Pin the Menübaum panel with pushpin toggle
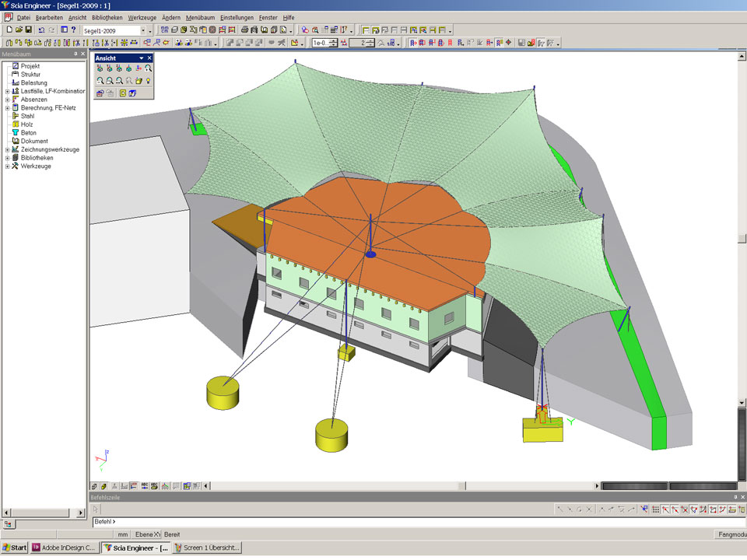 (75, 54)
